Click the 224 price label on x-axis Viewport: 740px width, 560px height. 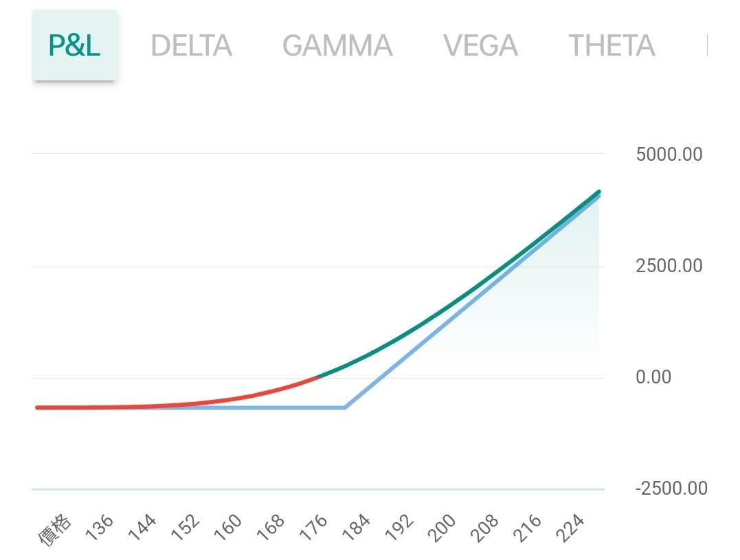click(x=572, y=528)
